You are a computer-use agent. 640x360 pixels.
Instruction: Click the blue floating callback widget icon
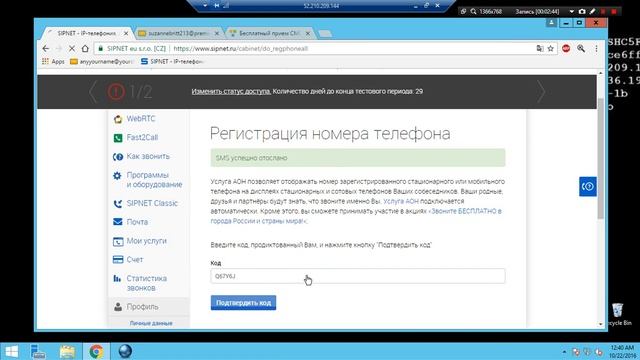tap(588, 187)
